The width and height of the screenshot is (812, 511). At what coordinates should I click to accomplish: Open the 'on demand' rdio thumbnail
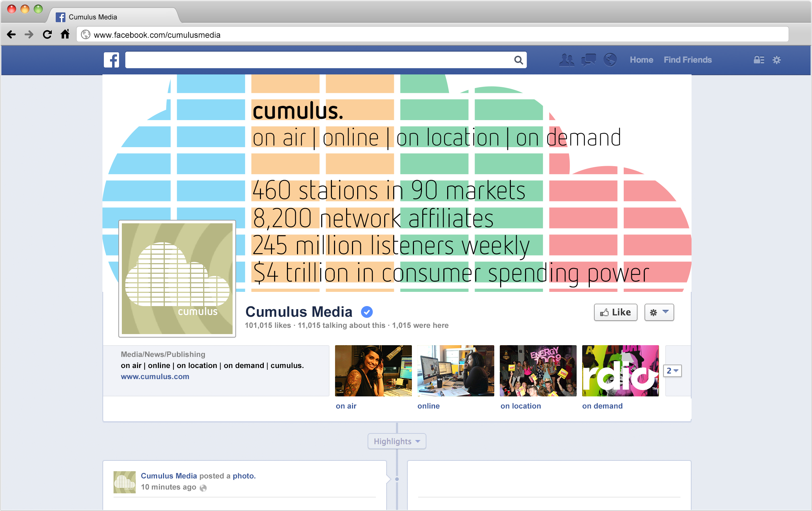[621, 371]
